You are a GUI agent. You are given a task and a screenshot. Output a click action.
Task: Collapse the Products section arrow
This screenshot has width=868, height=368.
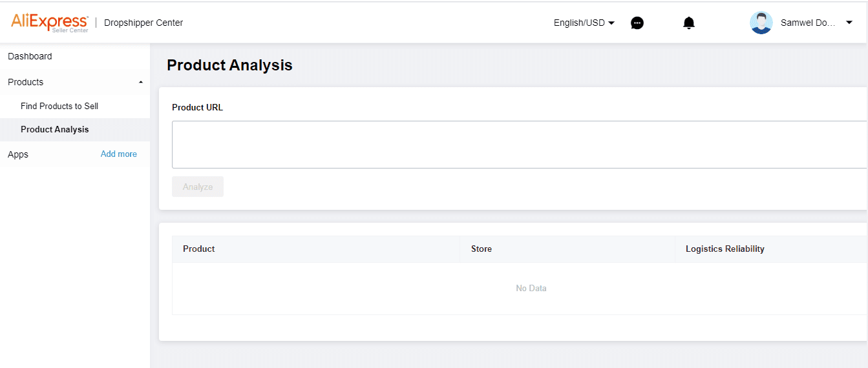[141, 83]
